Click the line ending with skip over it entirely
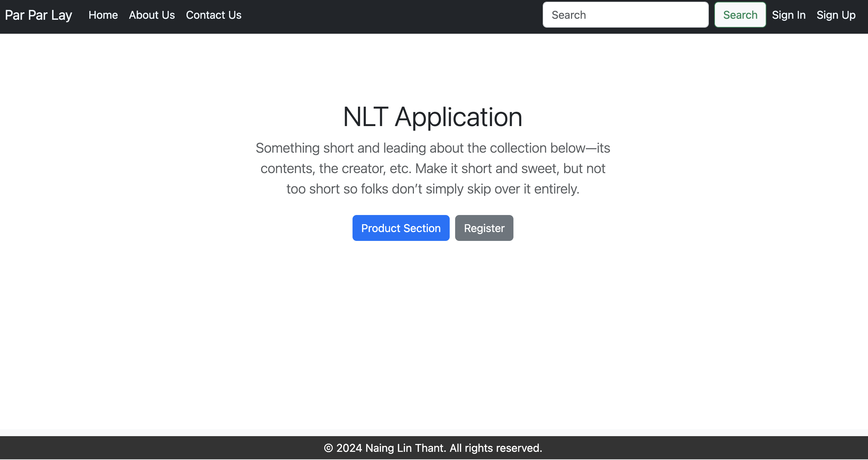This screenshot has height=460, width=868. point(432,189)
